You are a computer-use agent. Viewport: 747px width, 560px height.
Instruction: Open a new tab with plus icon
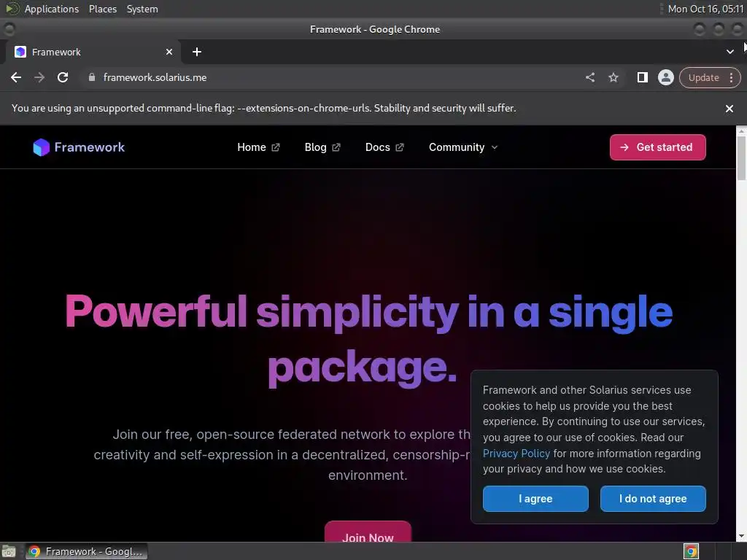(197, 52)
